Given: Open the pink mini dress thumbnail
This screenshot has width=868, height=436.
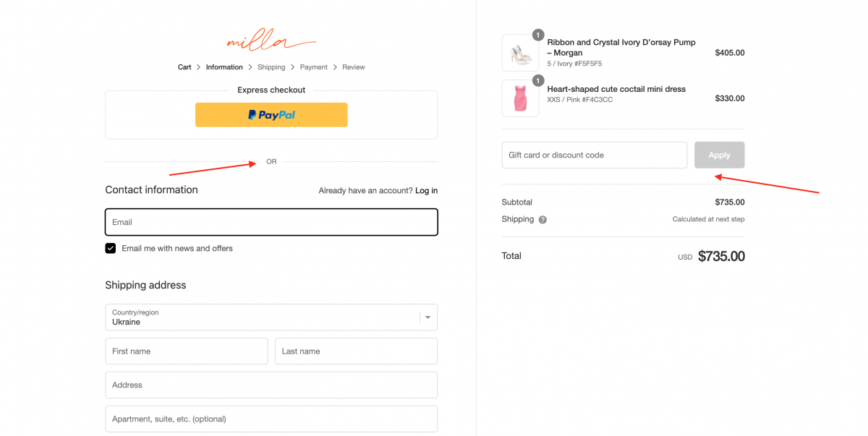Looking at the screenshot, I should pos(520,98).
